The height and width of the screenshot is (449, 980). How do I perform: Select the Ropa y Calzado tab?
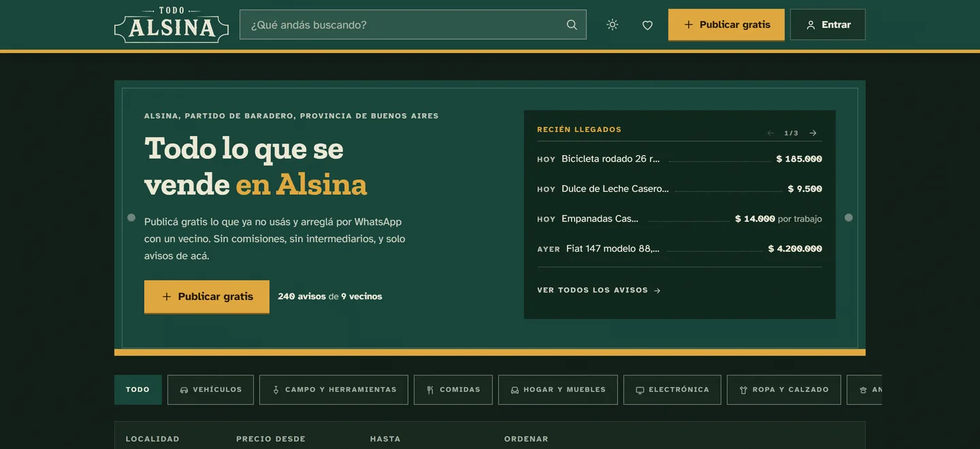[x=784, y=390]
